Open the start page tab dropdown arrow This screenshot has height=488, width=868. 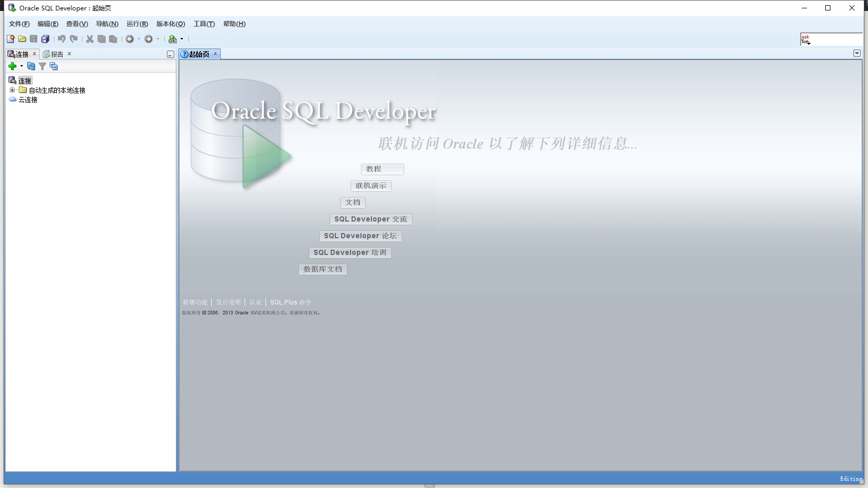[857, 53]
